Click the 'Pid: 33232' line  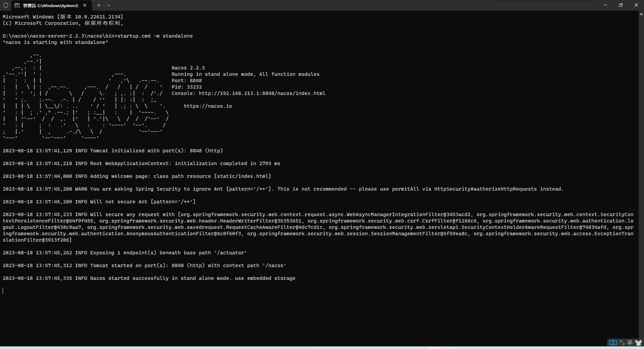tap(186, 87)
